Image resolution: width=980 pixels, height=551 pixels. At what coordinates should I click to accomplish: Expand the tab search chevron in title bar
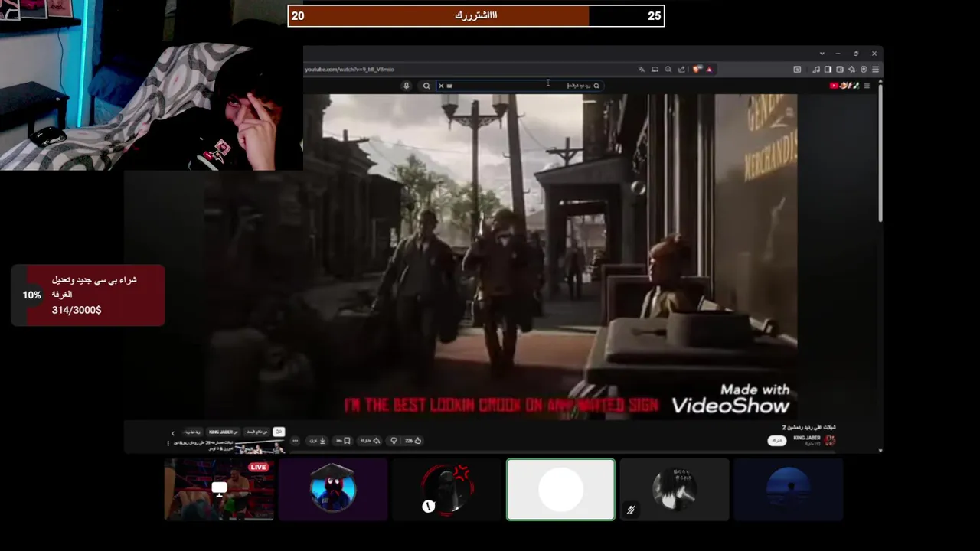822,54
